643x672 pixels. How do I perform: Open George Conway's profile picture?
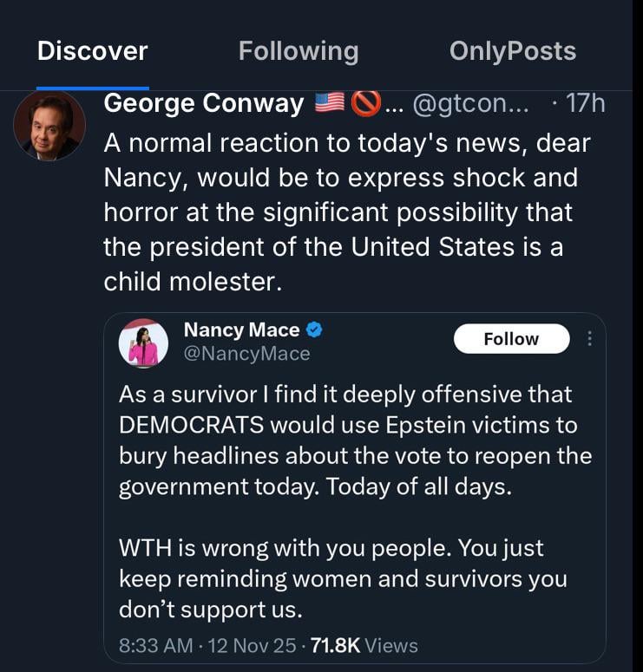point(49,126)
